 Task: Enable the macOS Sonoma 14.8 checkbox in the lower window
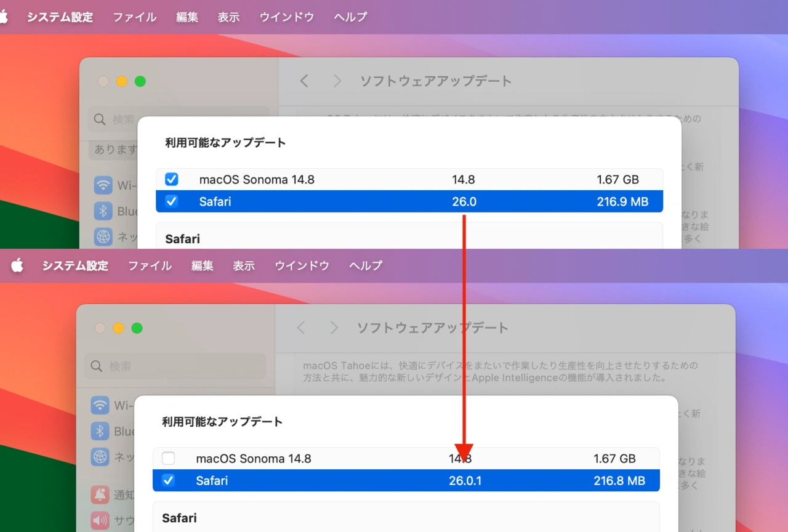click(x=168, y=458)
